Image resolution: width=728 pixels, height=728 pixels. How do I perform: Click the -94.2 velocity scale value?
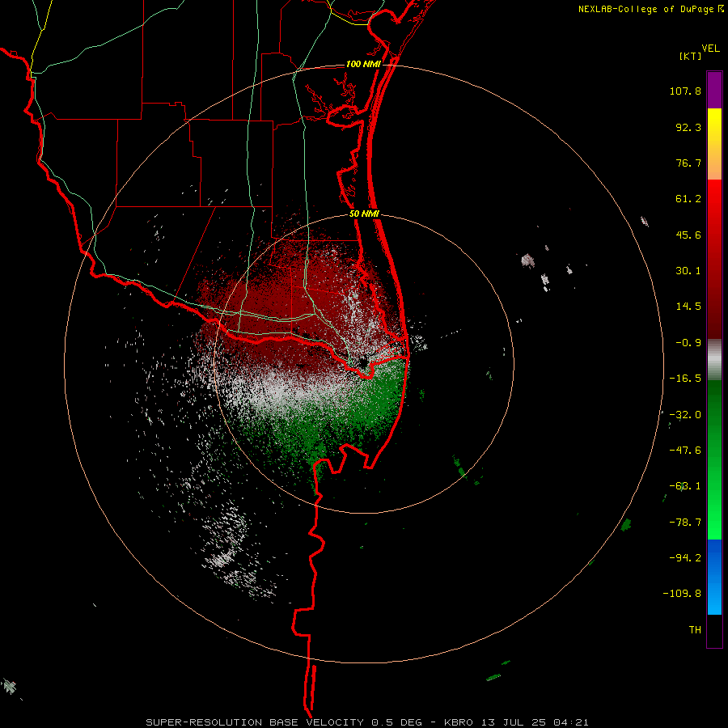pyautogui.click(x=685, y=558)
